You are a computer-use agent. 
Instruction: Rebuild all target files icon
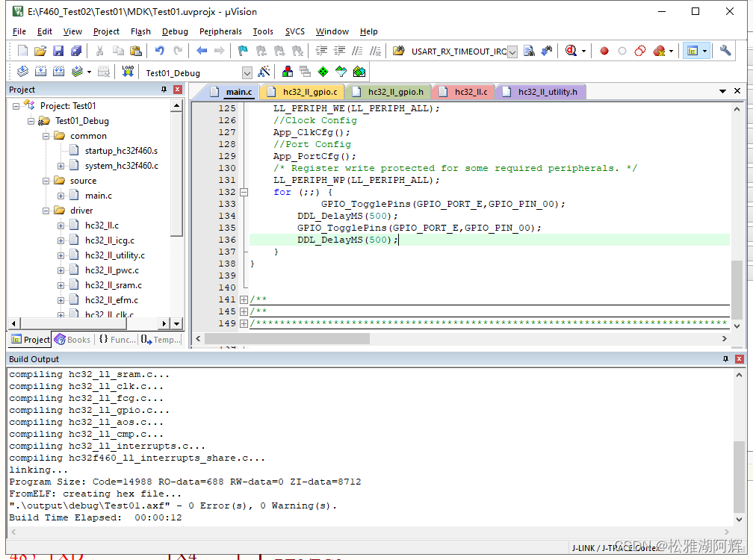58,72
